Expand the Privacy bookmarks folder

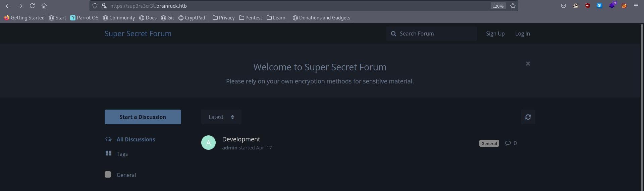tap(223, 18)
